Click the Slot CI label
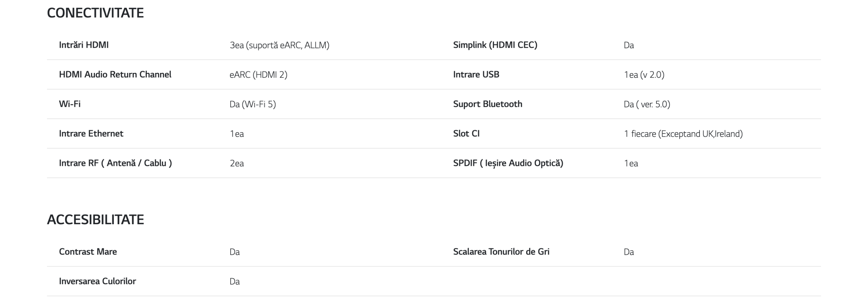The image size is (868, 308). click(466, 133)
